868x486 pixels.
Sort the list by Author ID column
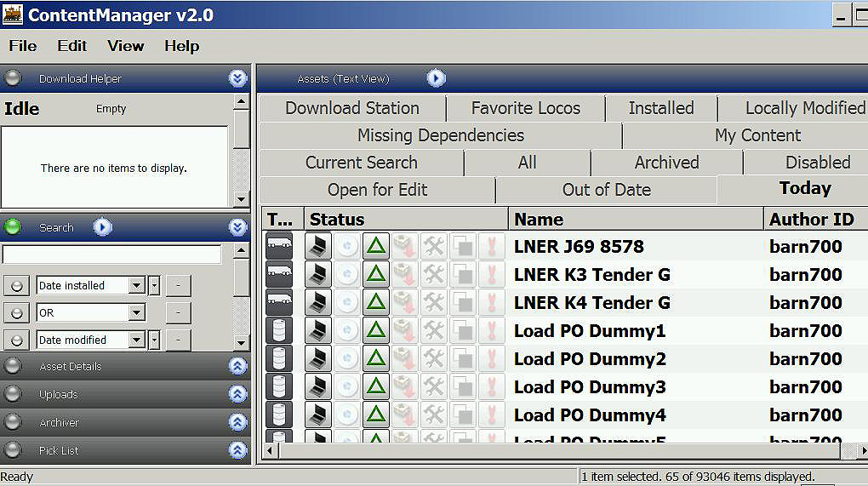point(811,219)
